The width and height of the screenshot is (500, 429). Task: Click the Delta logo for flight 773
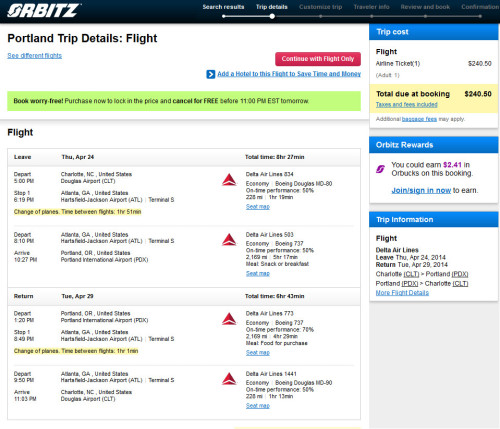[x=229, y=319]
